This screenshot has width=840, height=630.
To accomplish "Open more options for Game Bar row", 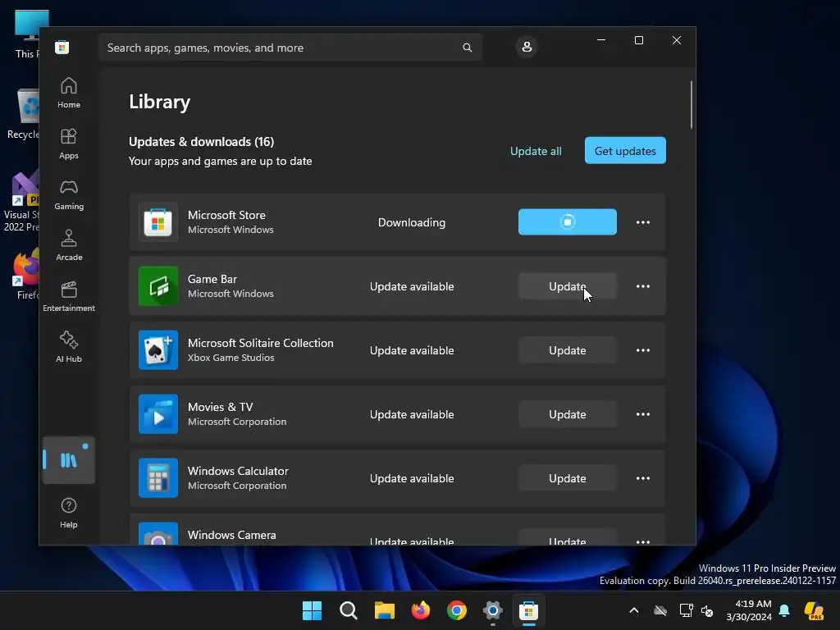I will pyautogui.click(x=643, y=286).
